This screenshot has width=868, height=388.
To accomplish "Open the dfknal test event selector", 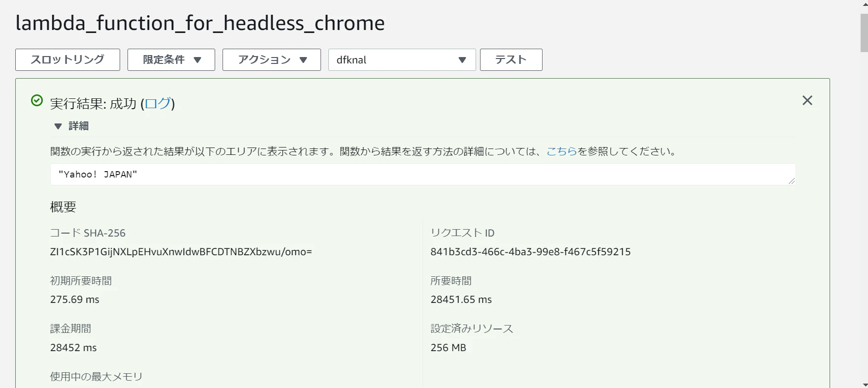I will [x=402, y=60].
